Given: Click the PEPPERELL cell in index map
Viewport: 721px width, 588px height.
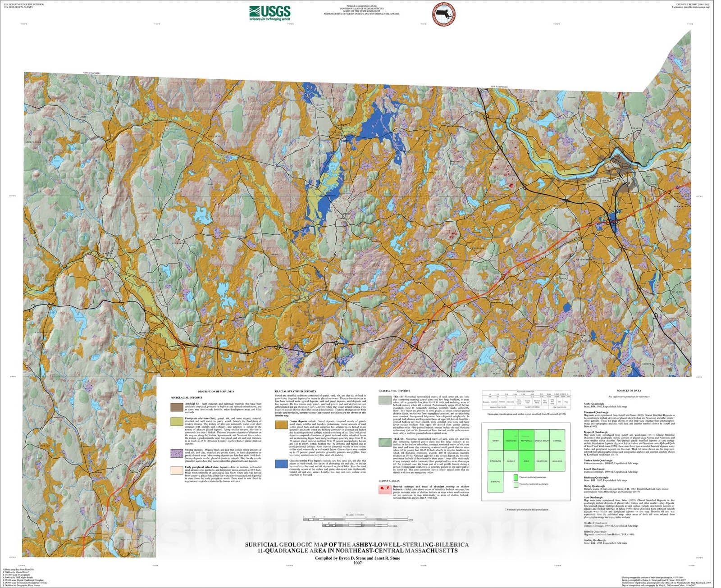Looking at the screenshot, I should coord(527,440).
